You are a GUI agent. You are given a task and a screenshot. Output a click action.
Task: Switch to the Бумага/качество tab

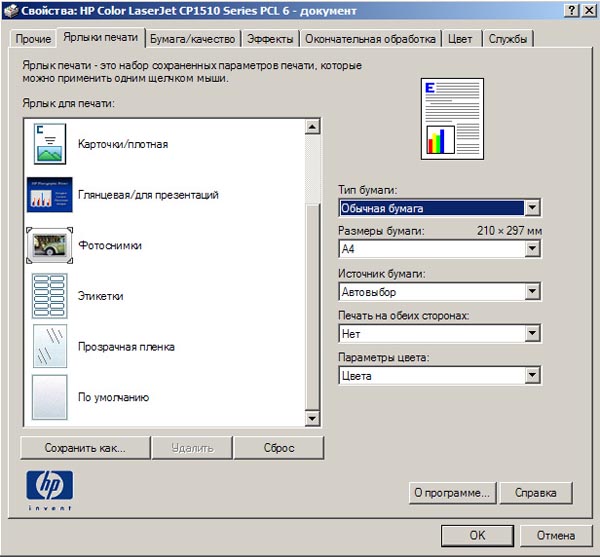tap(192, 39)
